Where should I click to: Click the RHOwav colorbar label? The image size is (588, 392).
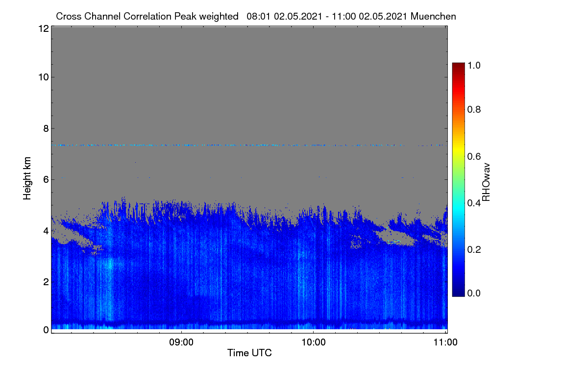(487, 182)
